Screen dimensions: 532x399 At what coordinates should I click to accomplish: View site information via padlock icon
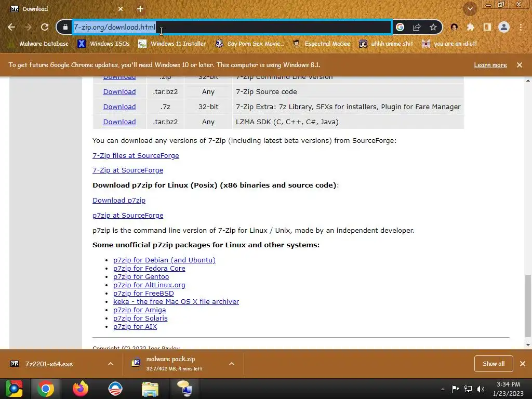pos(65,27)
